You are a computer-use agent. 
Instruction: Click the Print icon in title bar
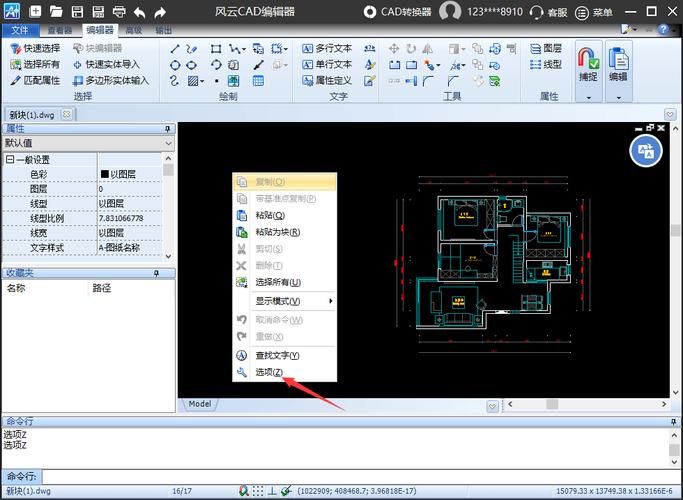(119, 12)
